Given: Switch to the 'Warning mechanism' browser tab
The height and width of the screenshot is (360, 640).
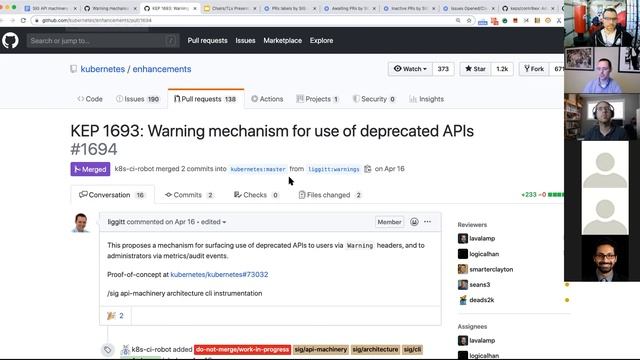Looking at the screenshot, I should 110,8.
